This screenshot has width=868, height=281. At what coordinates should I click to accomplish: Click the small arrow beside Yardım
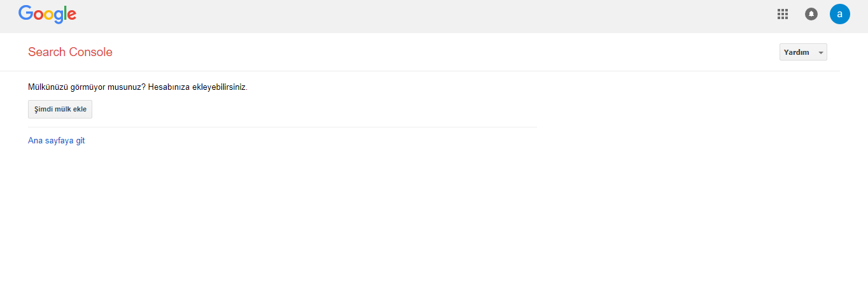point(821,53)
